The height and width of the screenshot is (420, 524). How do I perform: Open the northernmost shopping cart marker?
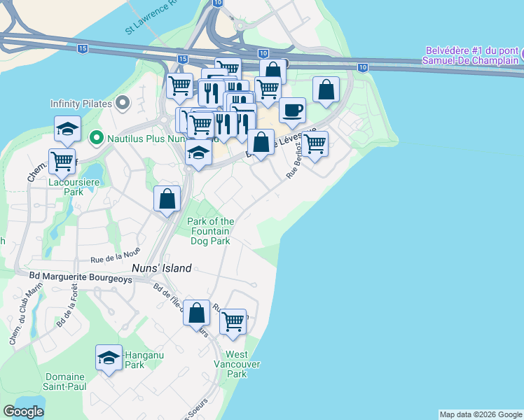tap(228, 66)
